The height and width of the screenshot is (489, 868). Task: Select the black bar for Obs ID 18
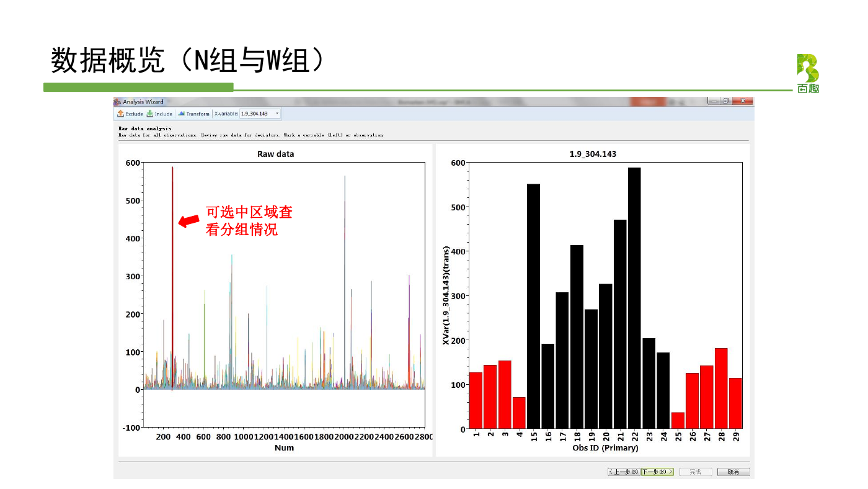pyautogui.click(x=577, y=337)
